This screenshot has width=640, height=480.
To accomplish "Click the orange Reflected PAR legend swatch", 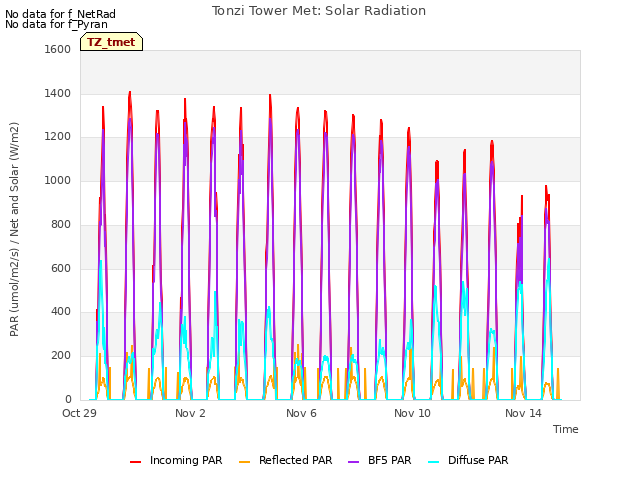I will pyautogui.click(x=244, y=462).
